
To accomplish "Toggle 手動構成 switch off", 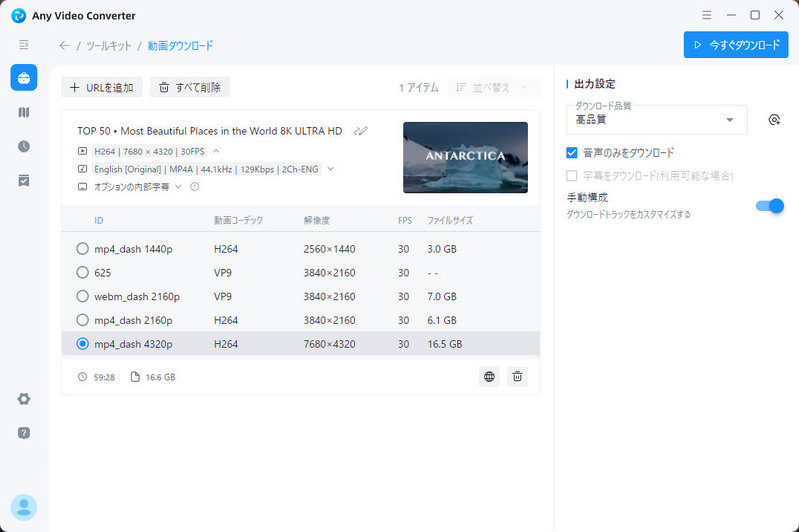I will [770, 206].
